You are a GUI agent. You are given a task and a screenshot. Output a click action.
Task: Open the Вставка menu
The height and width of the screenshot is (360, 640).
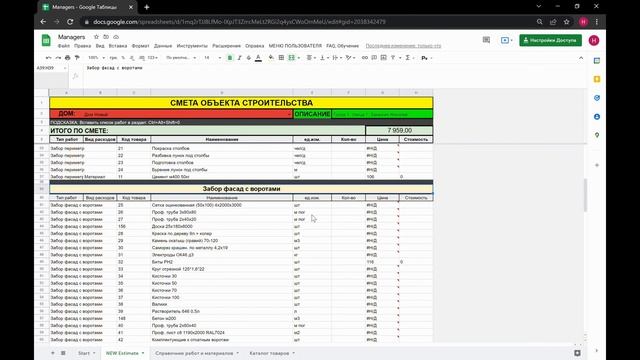tap(118, 46)
